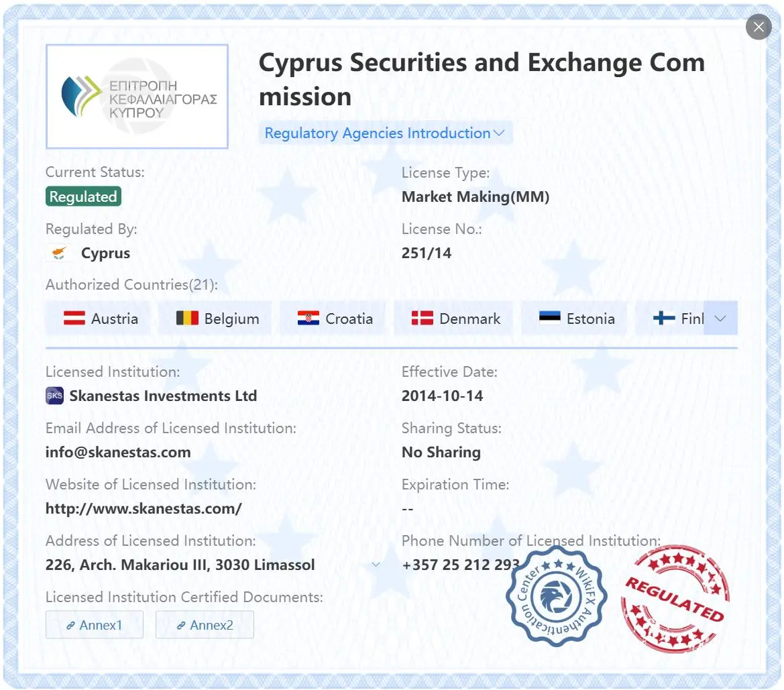Click license number 251/14
This screenshot has width=784, height=690.
pos(427,253)
